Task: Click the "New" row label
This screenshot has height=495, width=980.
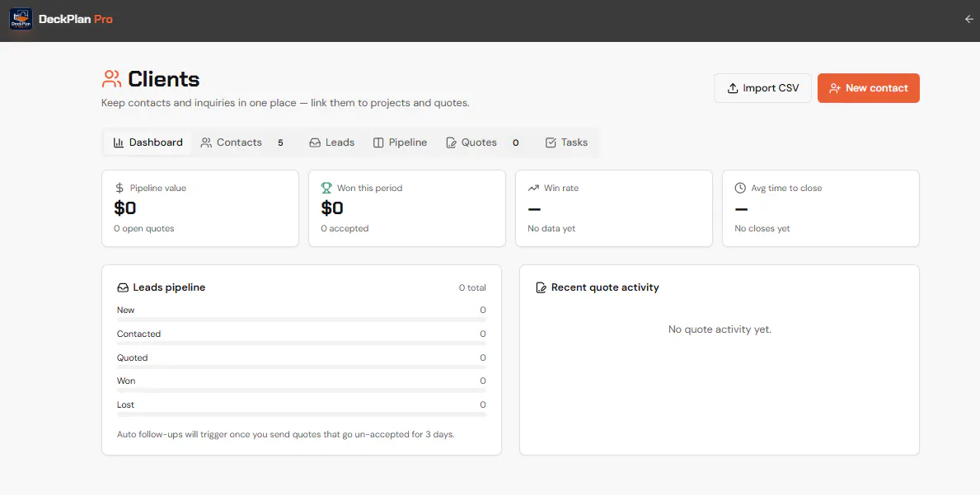Action: pos(125,311)
